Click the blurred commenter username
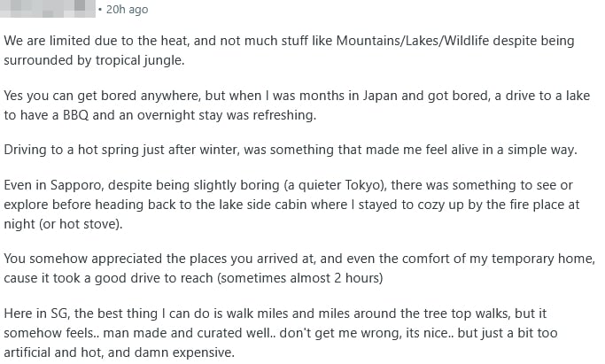 [x=49, y=10]
